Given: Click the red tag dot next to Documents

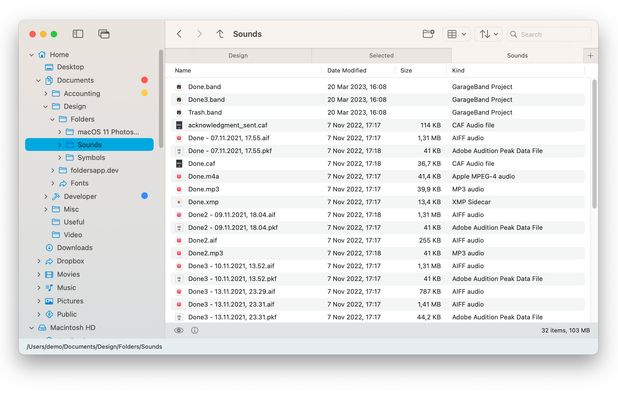Looking at the screenshot, I should pyautogui.click(x=145, y=80).
